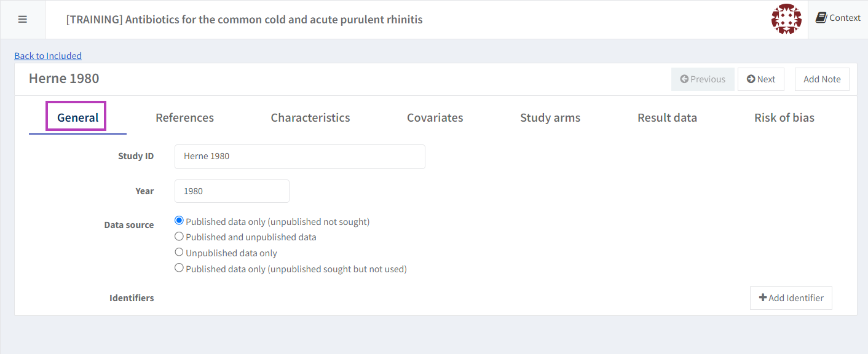This screenshot has width=868, height=354.
Task: Open the Result data tab
Action: 667,117
